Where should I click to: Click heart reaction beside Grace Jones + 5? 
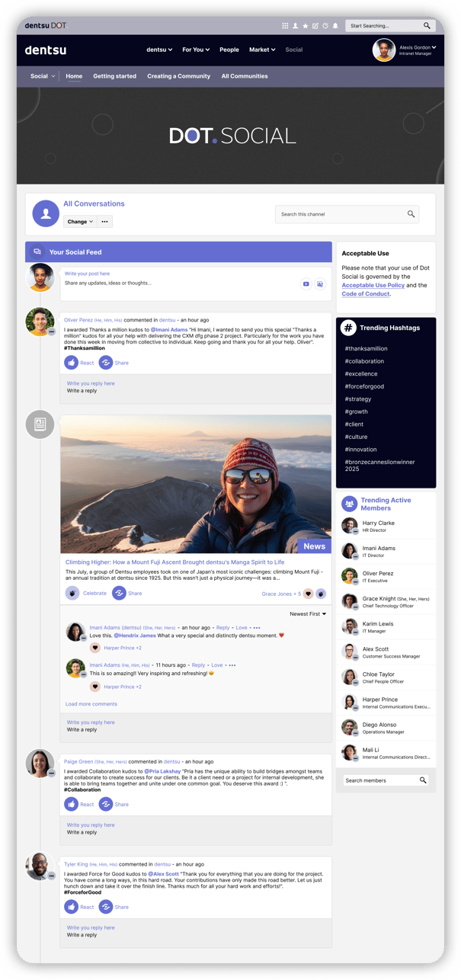pos(309,594)
